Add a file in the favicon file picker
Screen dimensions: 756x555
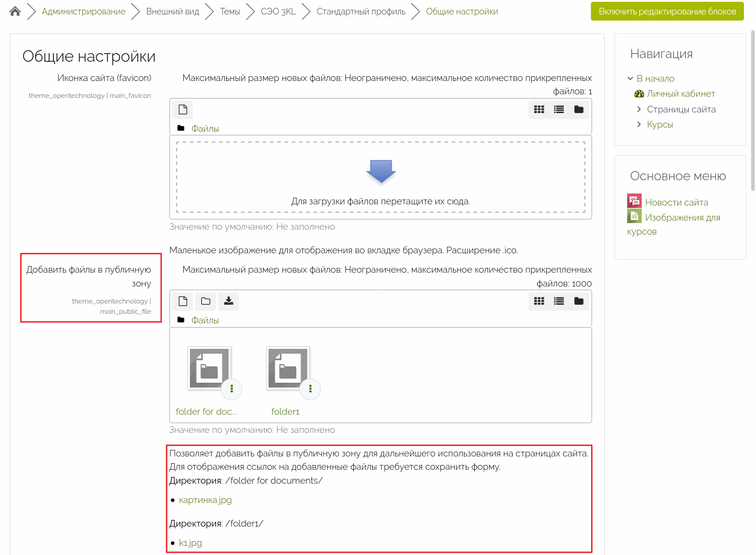coord(183,109)
